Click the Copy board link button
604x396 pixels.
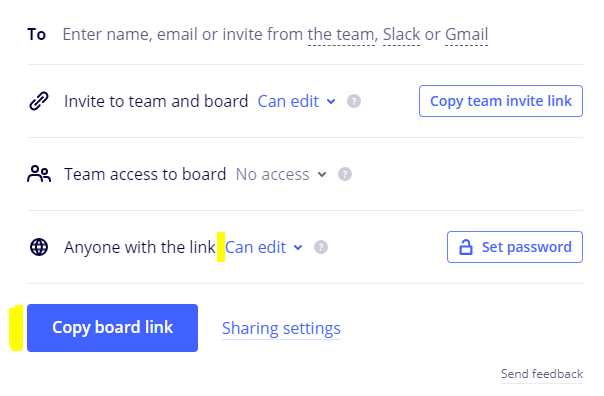click(x=112, y=328)
